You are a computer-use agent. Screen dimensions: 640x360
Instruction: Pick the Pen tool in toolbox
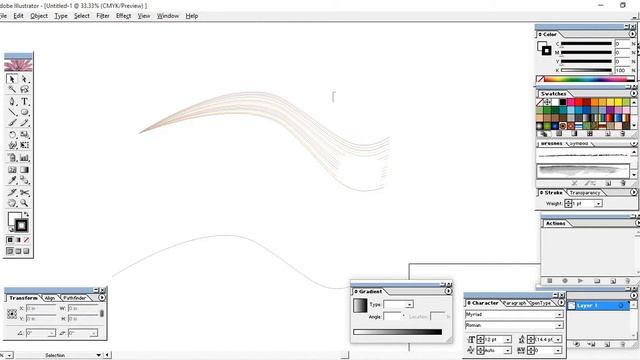tap(12, 101)
